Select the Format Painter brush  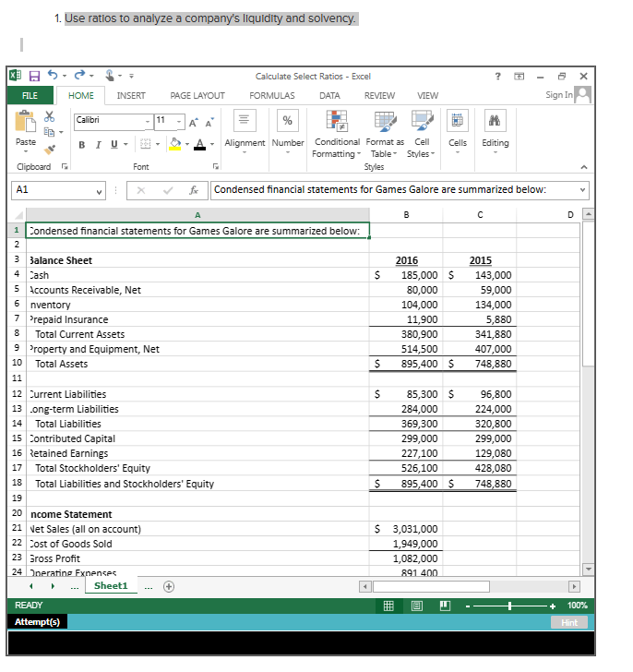[49, 150]
